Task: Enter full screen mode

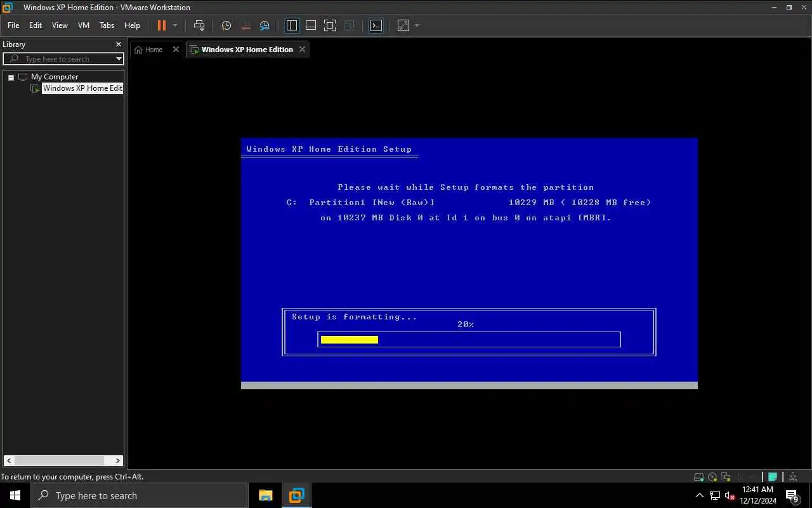Action: pos(330,25)
